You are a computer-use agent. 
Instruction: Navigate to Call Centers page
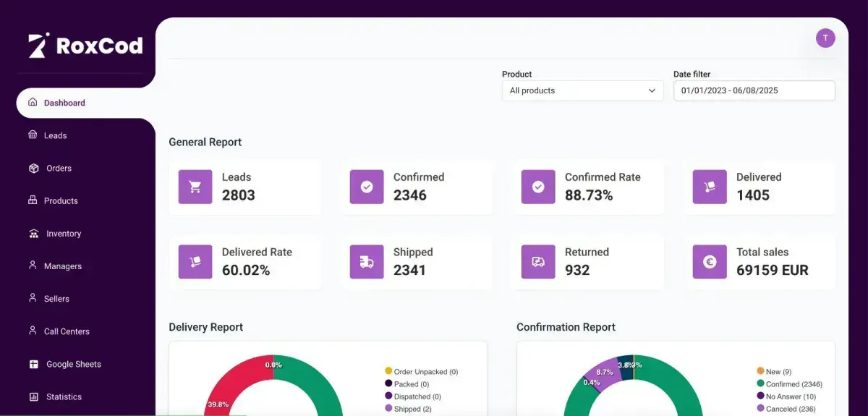pyautogui.click(x=67, y=331)
